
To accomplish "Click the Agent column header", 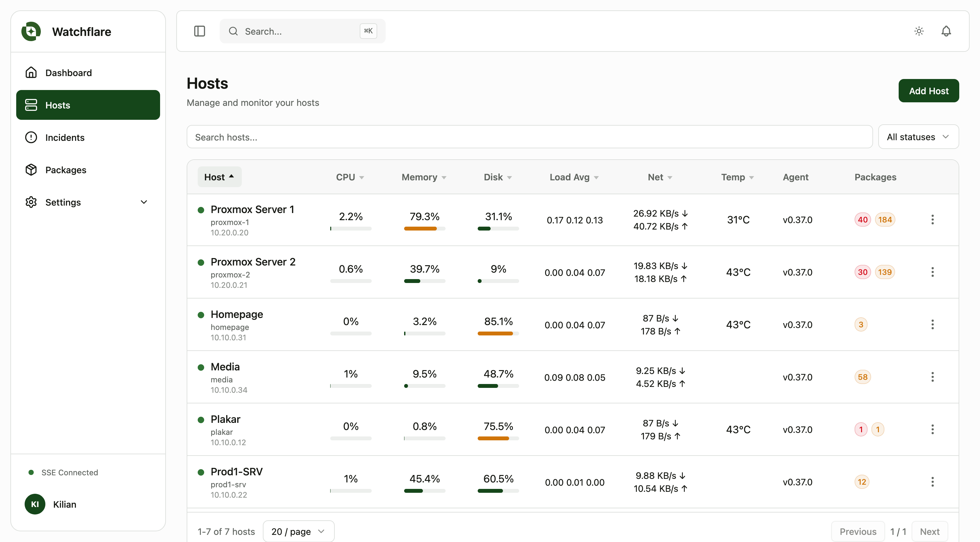I will click(x=796, y=177).
